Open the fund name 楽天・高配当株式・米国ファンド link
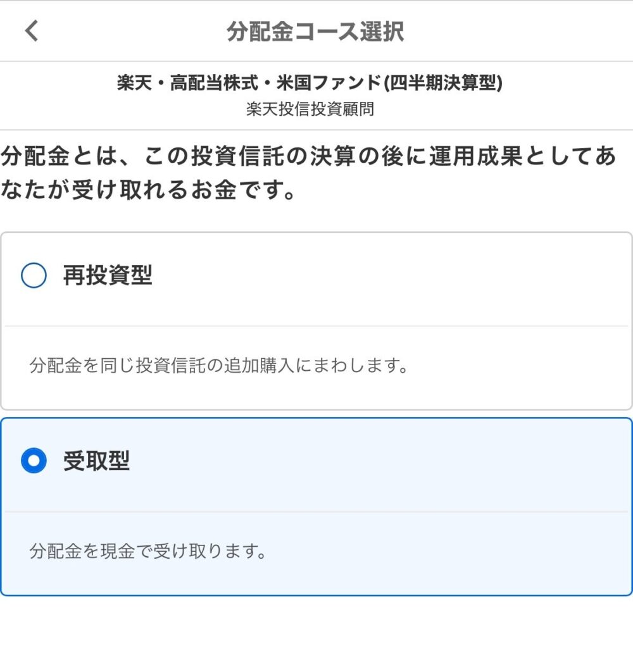This screenshot has width=633, height=672. [253, 84]
